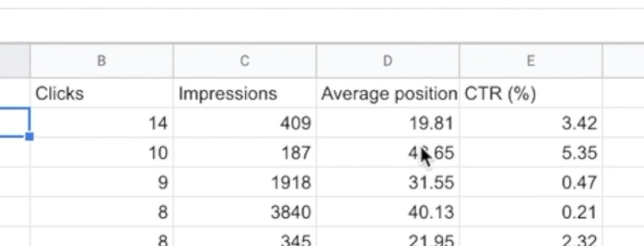The height and width of the screenshot is (246, 644).
Task: Select cell with impressions value 3840
Action: (245, 212)
